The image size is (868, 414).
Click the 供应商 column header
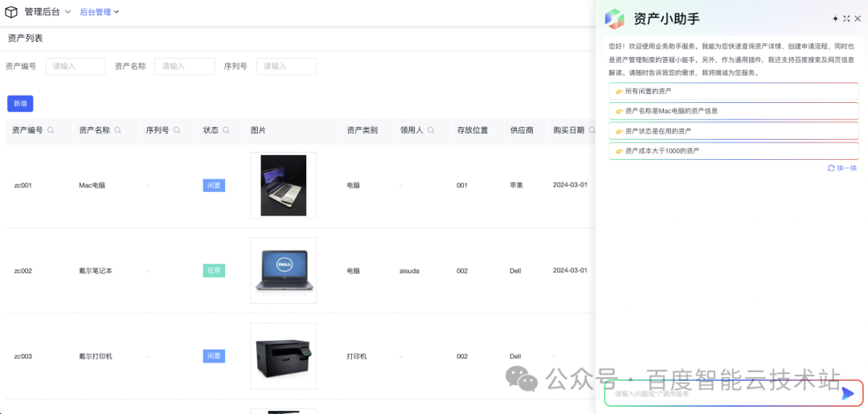click(522, 130)
